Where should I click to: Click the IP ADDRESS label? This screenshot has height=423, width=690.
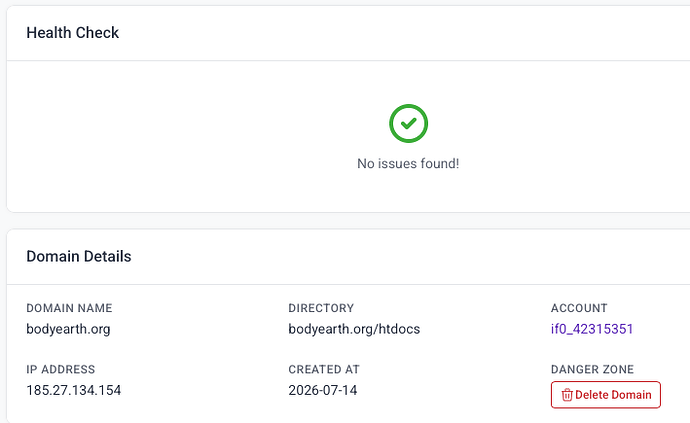point(60,369)
